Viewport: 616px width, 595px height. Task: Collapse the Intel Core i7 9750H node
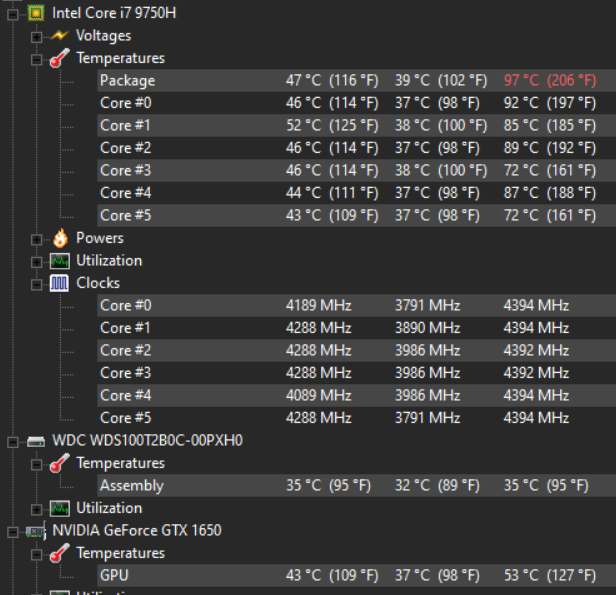click(x=13, y=15)
